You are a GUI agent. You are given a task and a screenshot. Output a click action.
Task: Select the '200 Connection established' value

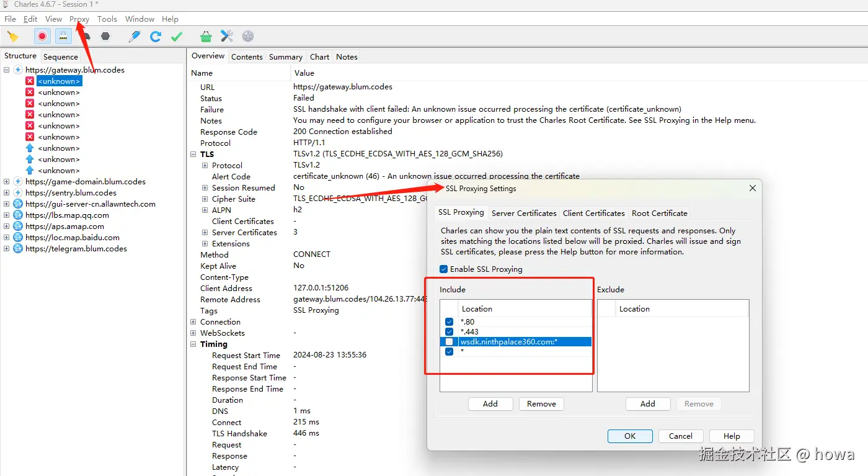click(343, 132)
